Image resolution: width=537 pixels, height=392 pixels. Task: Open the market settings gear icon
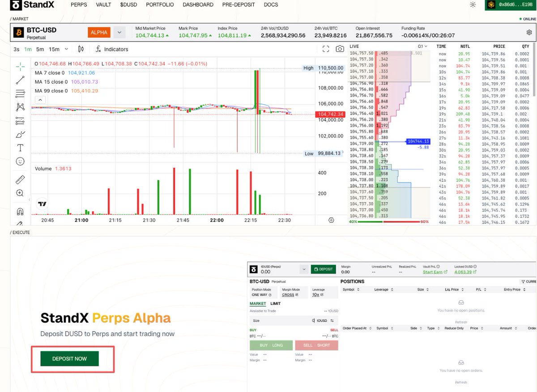pyautogui.click(x=529, y=33)
